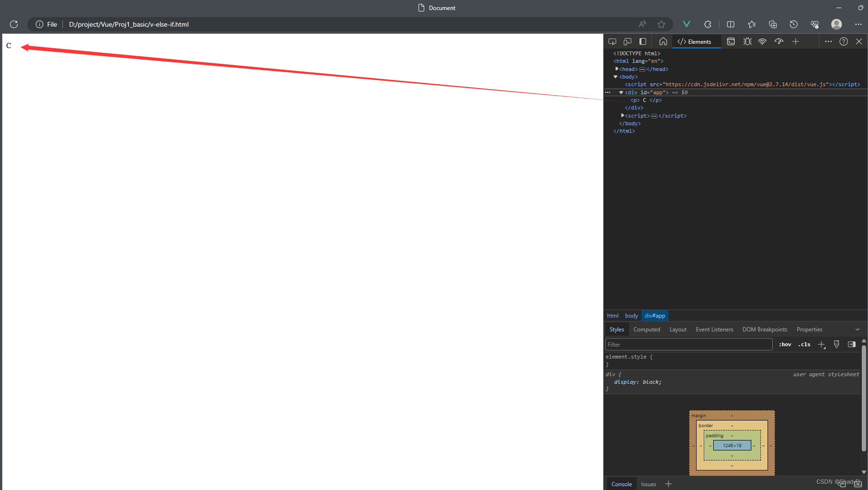Open the Console tool icon

731,41
